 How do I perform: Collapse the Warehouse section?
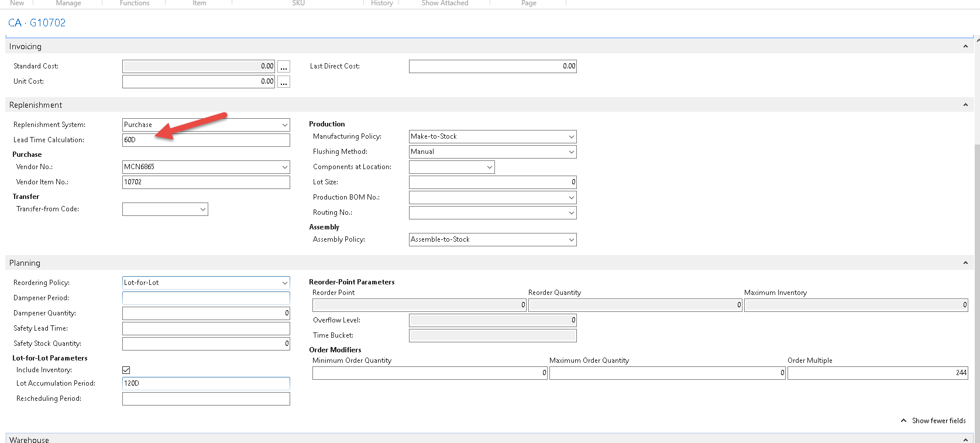click(x=965, y=439)
